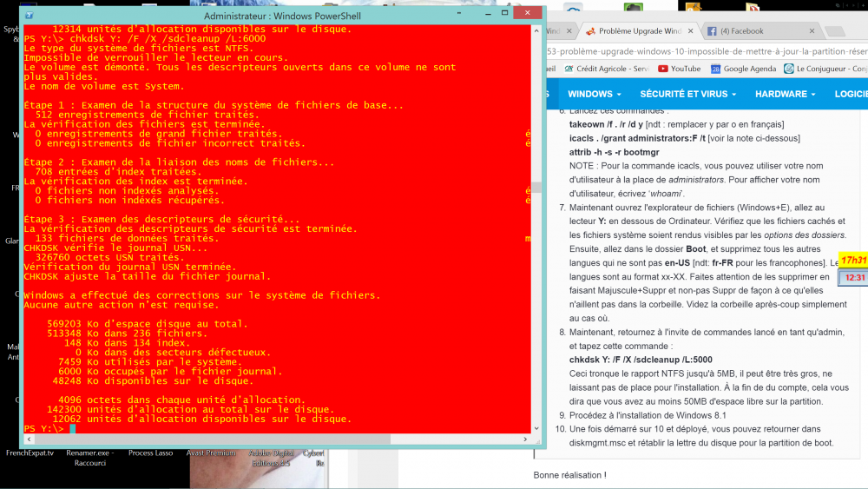
Task: Click 'chkdsk Y: /F /X /sdcleanup /L:5000' in article
Action: [641, 360]
